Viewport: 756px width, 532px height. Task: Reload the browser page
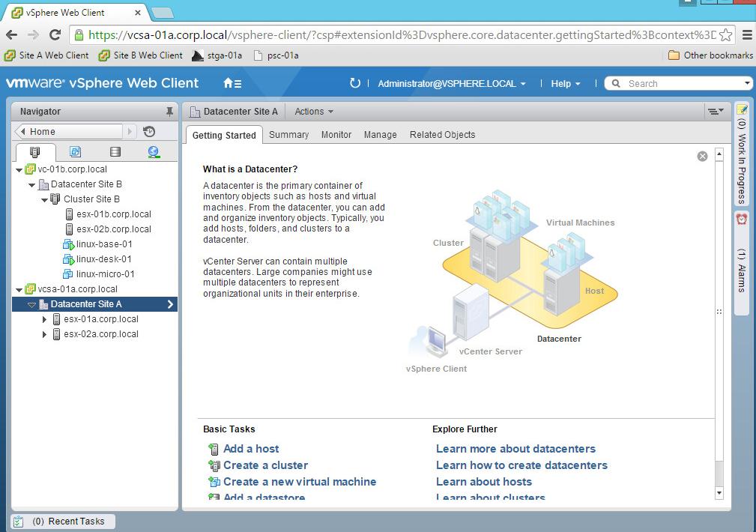point(55,34)
